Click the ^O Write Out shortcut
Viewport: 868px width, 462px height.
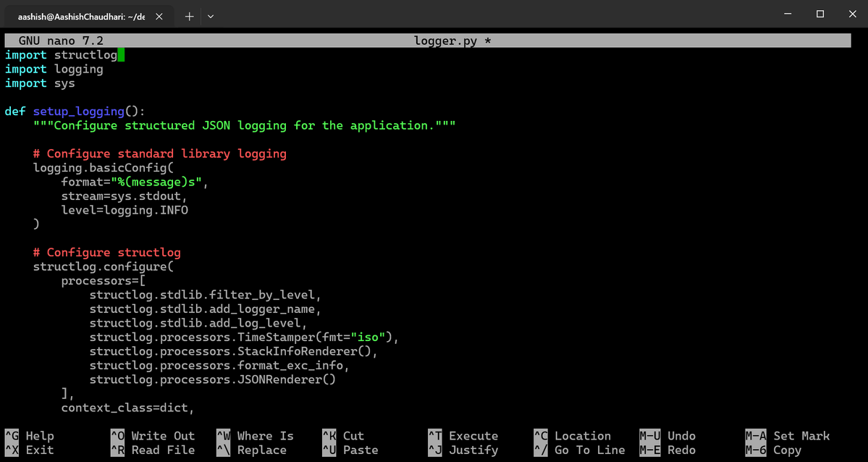pyautogui.click(x=153, y=436)
